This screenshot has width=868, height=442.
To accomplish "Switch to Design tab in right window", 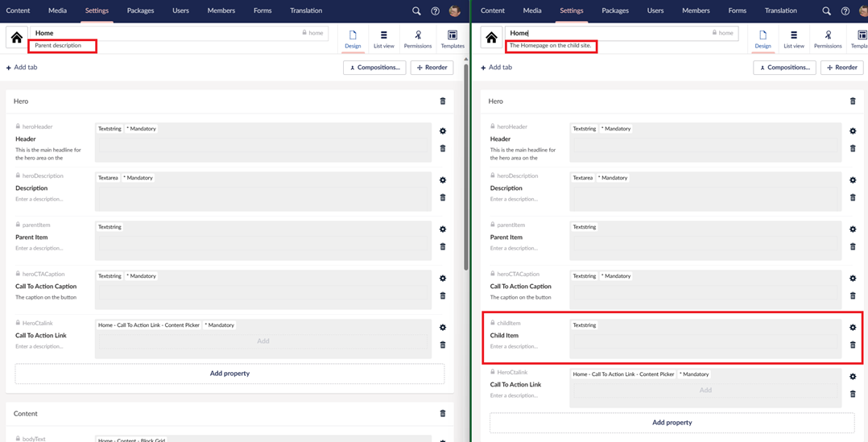I will pos(763,39).
